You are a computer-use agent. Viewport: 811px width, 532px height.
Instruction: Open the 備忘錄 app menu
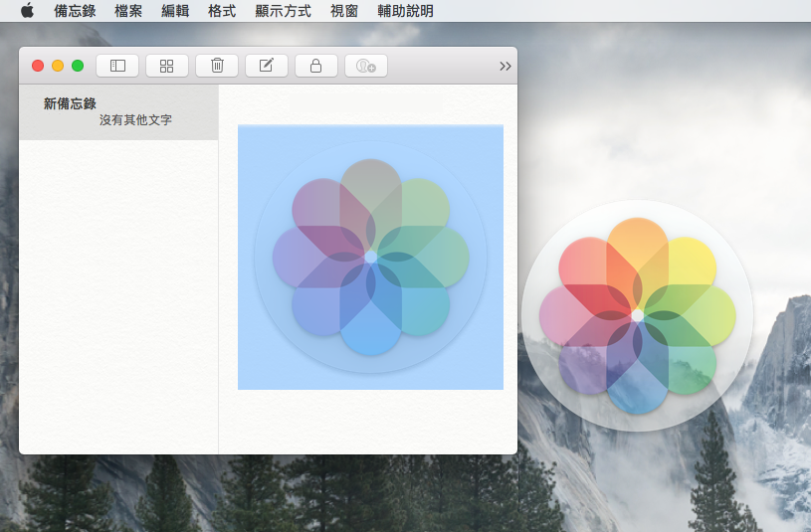[75, 11]
